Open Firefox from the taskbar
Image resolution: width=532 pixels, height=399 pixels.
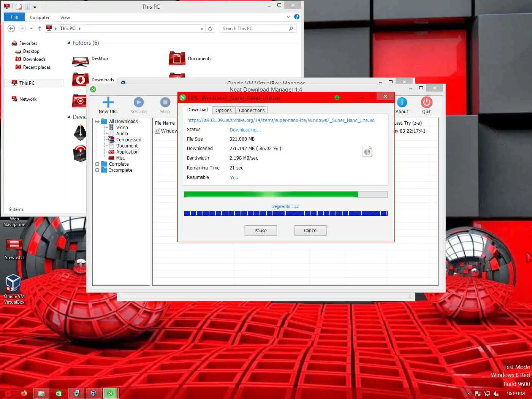pos(24,393)
